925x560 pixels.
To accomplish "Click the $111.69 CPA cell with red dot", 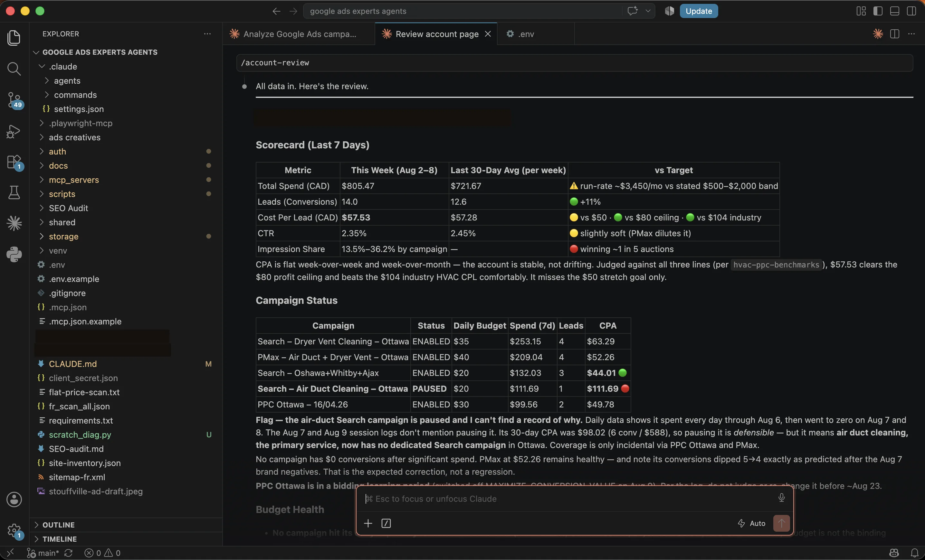I will 608,388.
